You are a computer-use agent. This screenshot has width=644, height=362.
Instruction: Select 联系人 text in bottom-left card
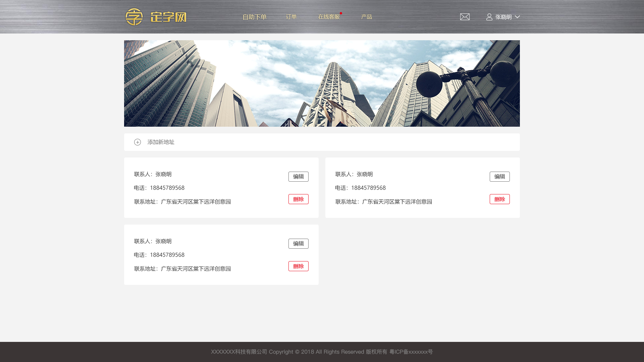point(153,241)
